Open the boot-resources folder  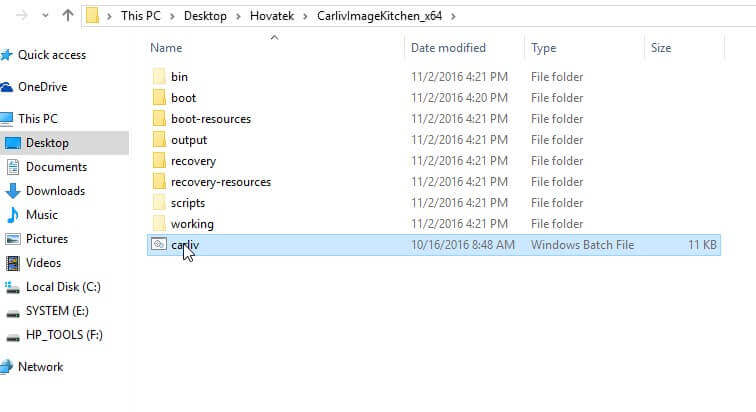click(x=210, y=119)
